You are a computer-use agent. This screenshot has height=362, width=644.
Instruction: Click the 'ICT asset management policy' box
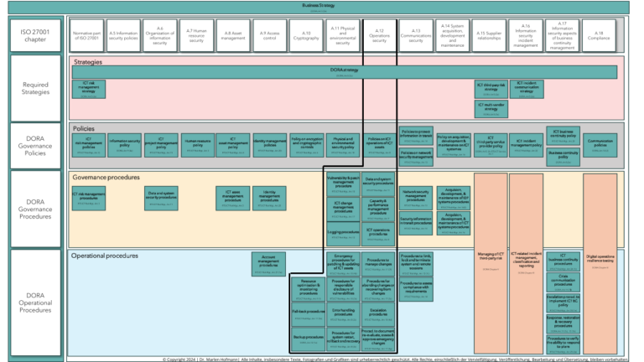click(233, 145)
